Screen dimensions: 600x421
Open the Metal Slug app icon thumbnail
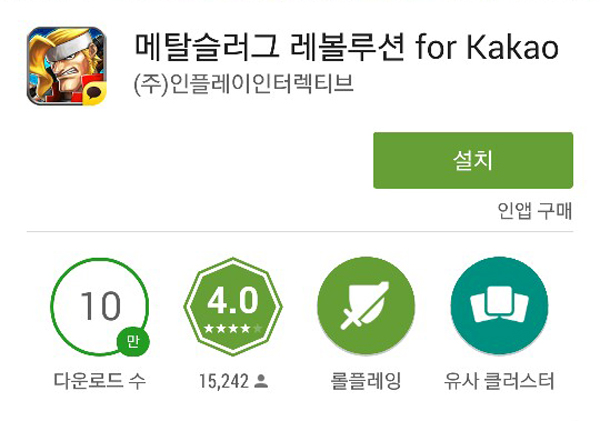click(x=67, y=66)
